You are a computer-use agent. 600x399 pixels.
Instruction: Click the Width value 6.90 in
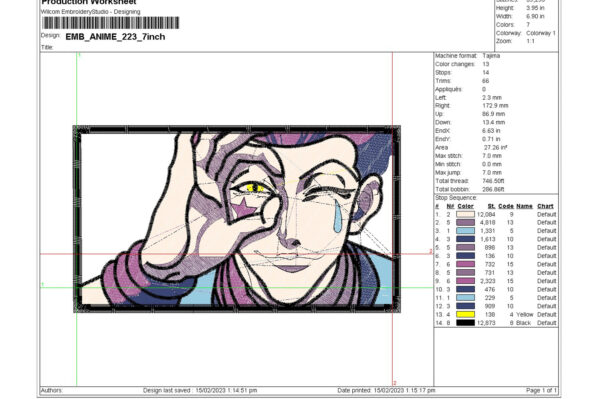point(535,16)
